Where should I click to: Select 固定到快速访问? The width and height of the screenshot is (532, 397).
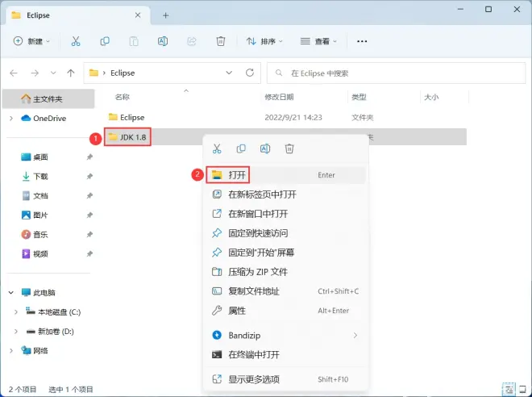point(285,233)
